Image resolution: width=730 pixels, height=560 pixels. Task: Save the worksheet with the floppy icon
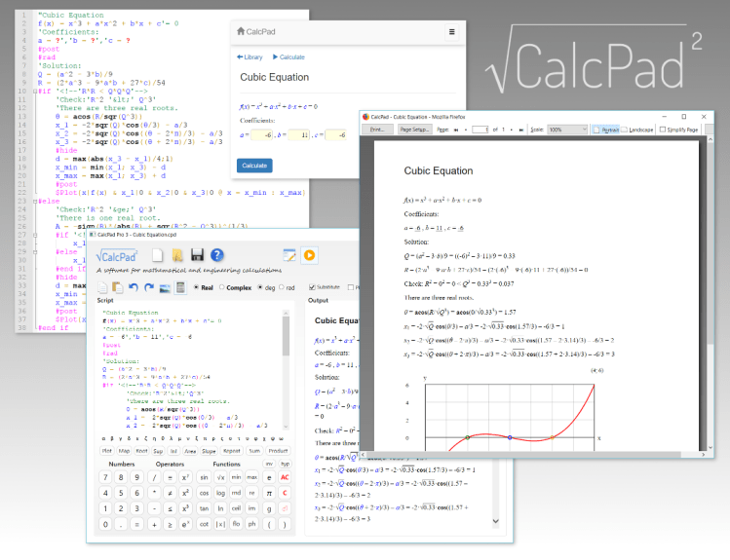pos(197,255)
